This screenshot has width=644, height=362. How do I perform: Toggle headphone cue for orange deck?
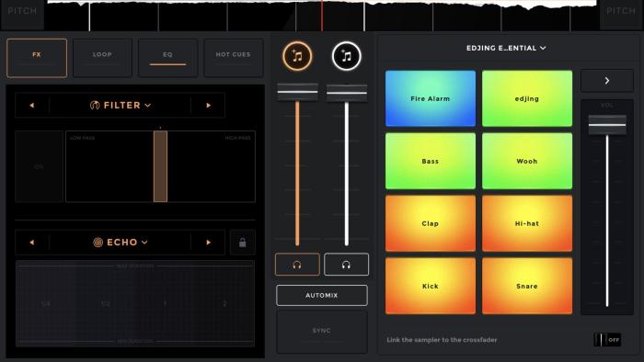pyautogui.click(x=297, y=265)
